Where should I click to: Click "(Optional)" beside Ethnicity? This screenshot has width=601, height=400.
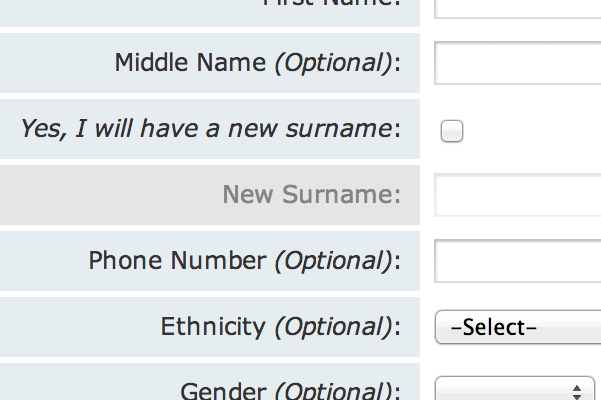click(x=333, y=326)
